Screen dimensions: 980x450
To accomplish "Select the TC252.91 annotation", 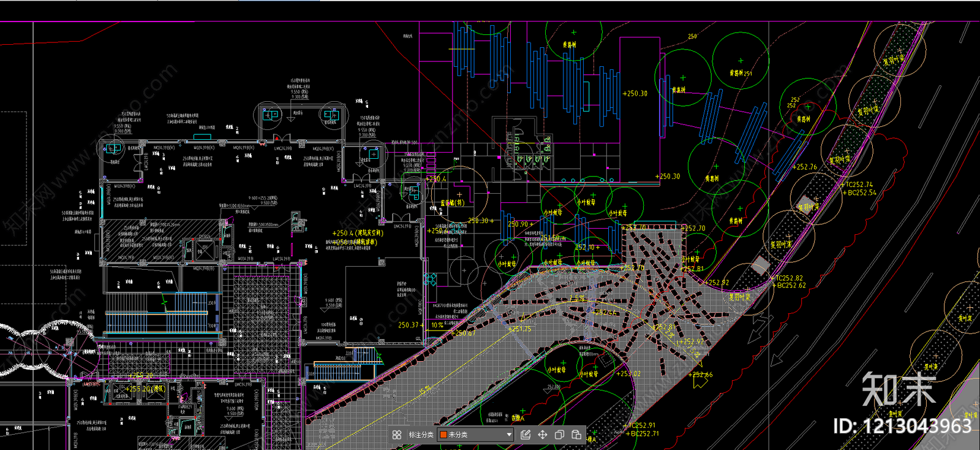I will click(642, 425).
